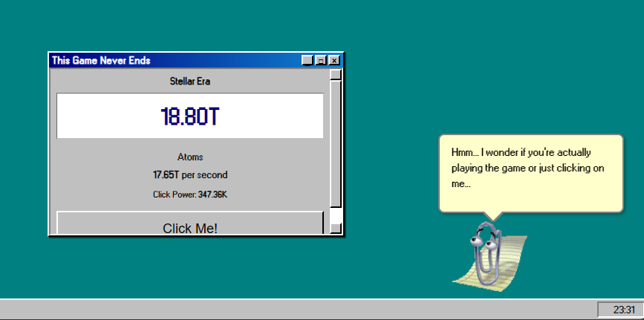This screenshot has width=644, height=320.
Task: Click Clippy's yellow speech bubble
Action: (531, 173)
